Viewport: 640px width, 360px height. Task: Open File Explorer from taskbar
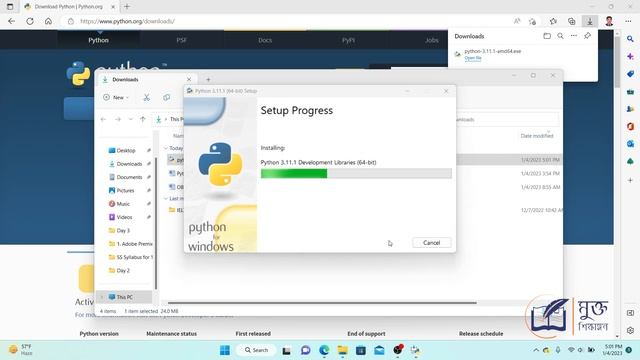point(342,350)
